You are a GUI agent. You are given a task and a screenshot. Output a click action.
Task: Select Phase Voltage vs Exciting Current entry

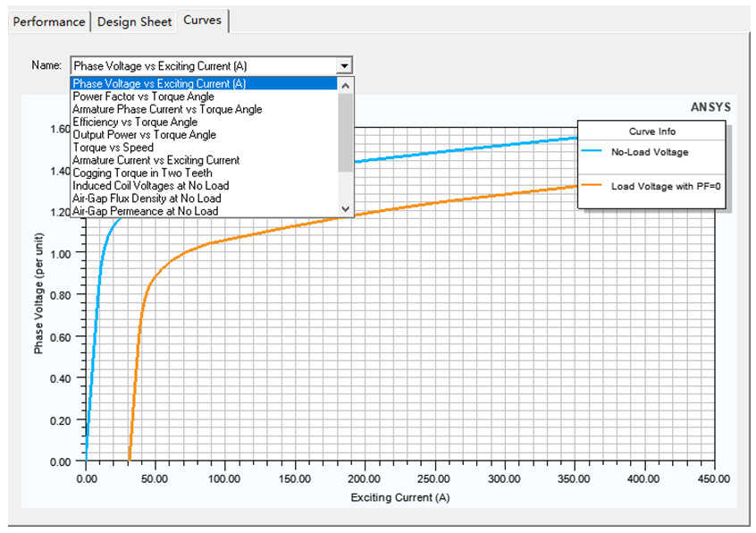[x=204, y=83]
